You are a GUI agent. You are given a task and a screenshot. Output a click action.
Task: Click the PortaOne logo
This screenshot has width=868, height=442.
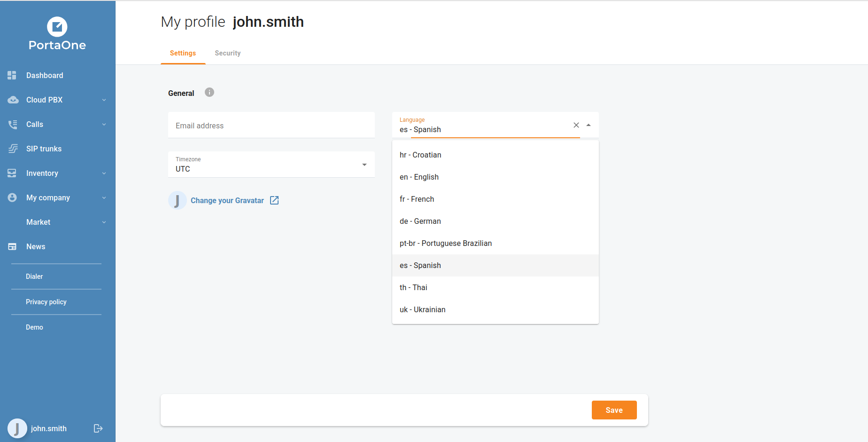coord(57,34)
